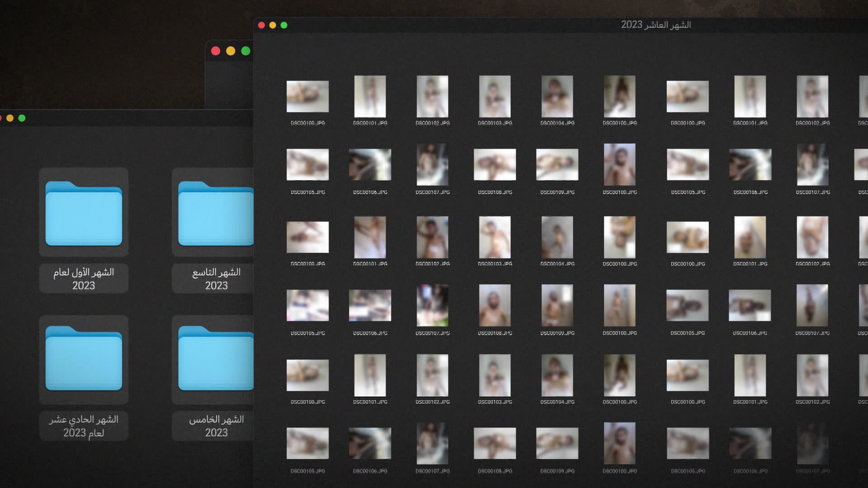Maximize the الشهر العاشر 2023 window with green button

(284, 25)
